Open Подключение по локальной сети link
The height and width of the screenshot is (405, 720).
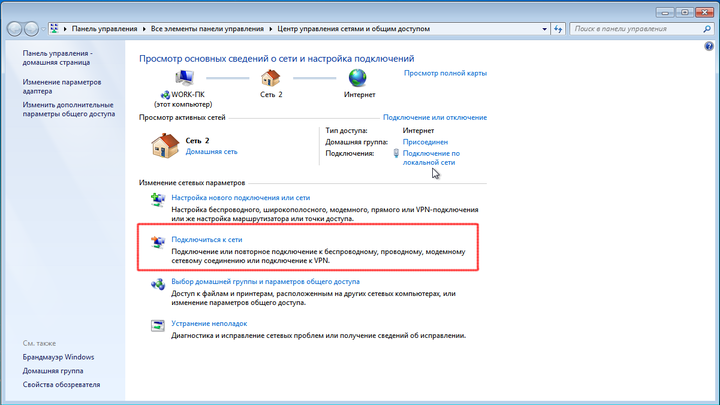(x=431, y=158)
